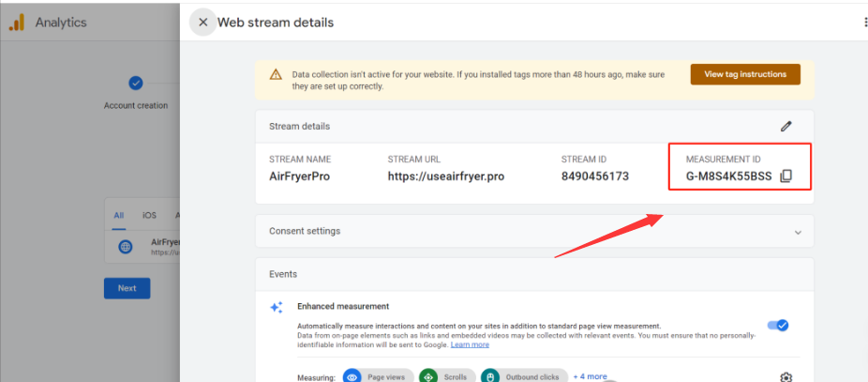868x382 pixels.
Task: Toggle Enhanced measurement off
Action: [778, 325]
